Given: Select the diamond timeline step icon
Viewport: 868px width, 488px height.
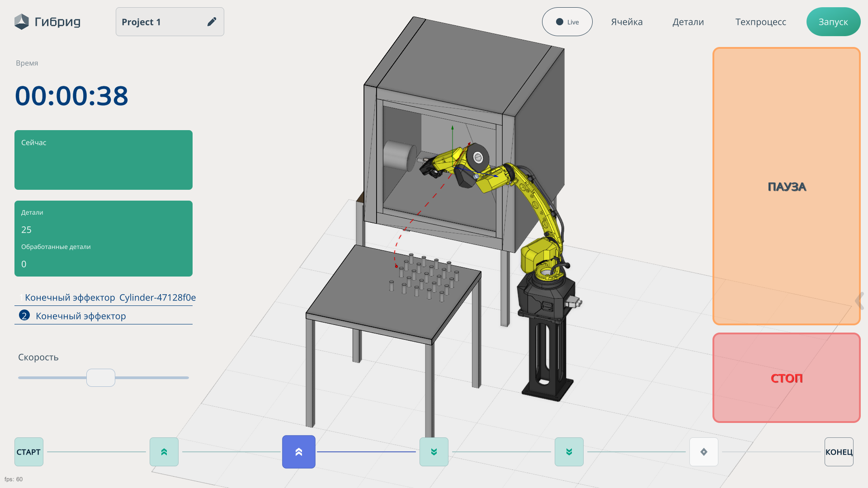Looking at the screenshot, I should [x=704, y=452].
